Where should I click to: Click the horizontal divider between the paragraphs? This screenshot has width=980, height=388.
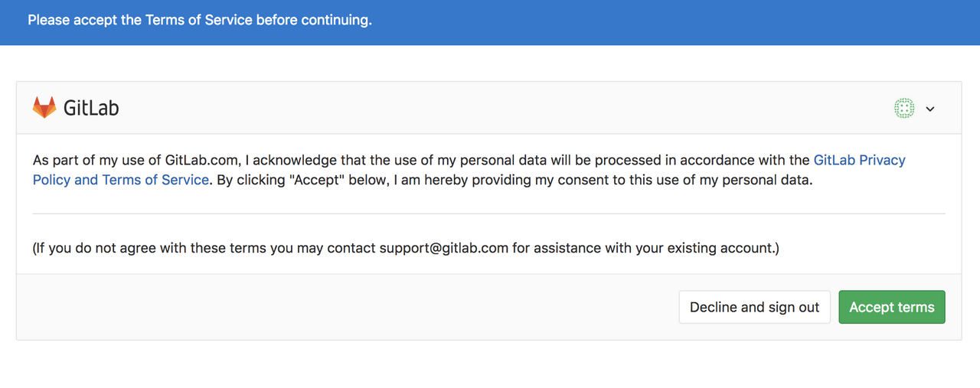[488, 214]
